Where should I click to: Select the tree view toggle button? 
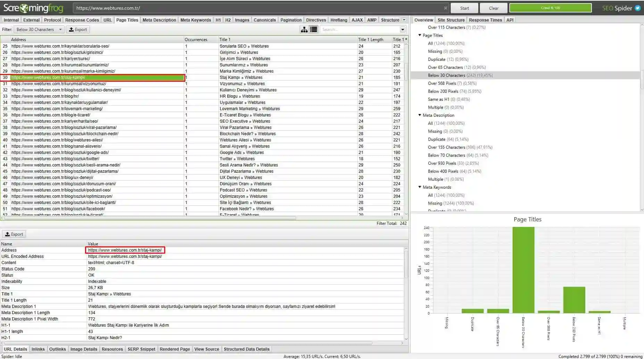coord(304,30)
